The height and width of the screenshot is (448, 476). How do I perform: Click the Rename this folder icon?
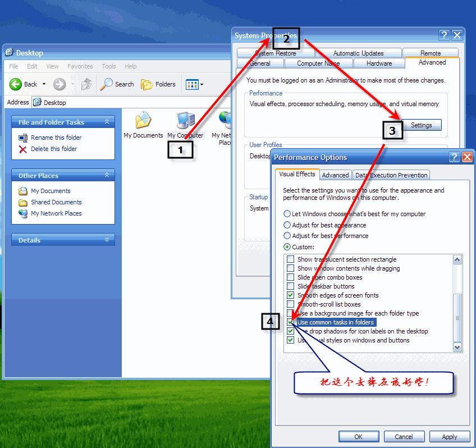pyautogui.click(x=23, y=138)
